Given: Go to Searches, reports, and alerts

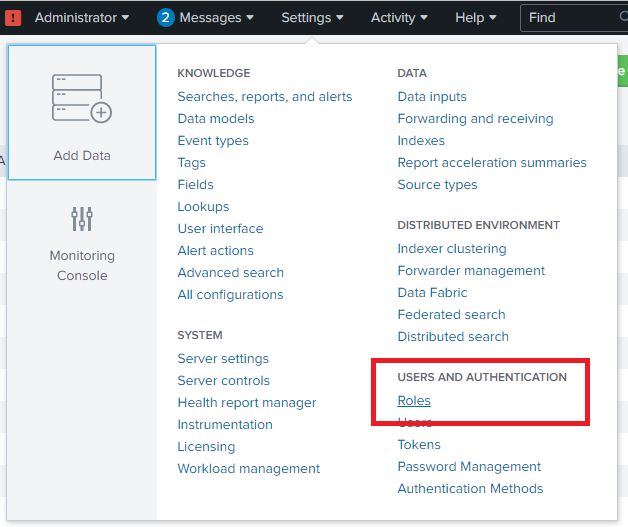Looking at the screenshot, I should pyautogui.click(x=265, y=97).
